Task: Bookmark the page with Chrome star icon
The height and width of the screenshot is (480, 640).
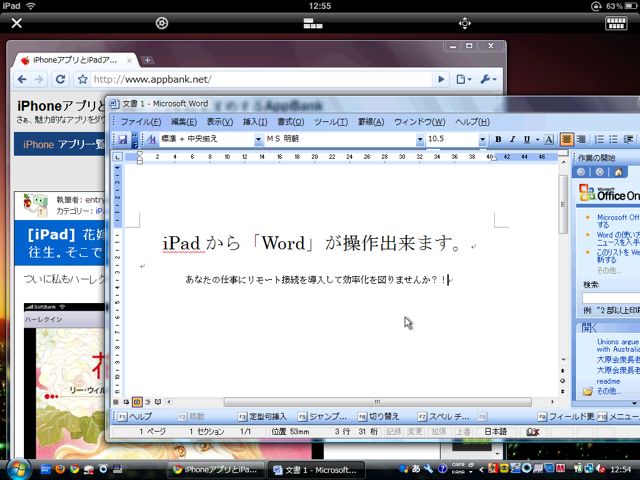Action: pos(82,79)
